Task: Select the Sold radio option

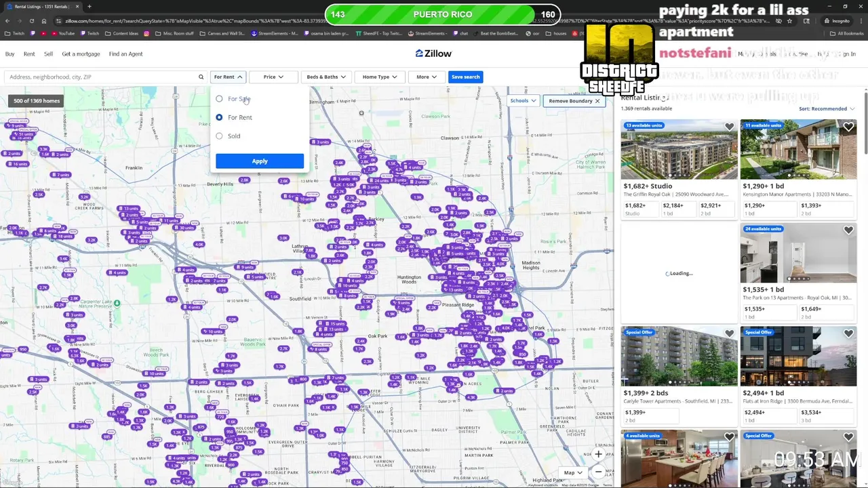Action: pyautogui.click(x=219, y=136)
